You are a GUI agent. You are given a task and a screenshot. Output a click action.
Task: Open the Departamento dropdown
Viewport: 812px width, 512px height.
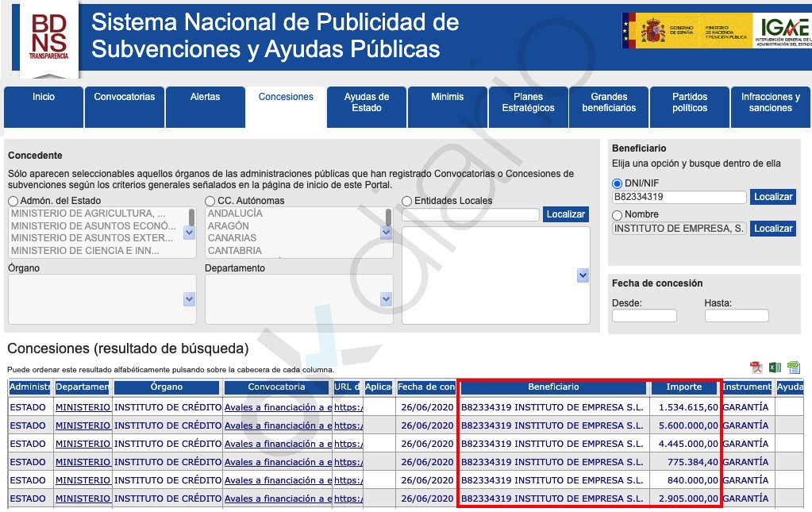coord(386,298)
